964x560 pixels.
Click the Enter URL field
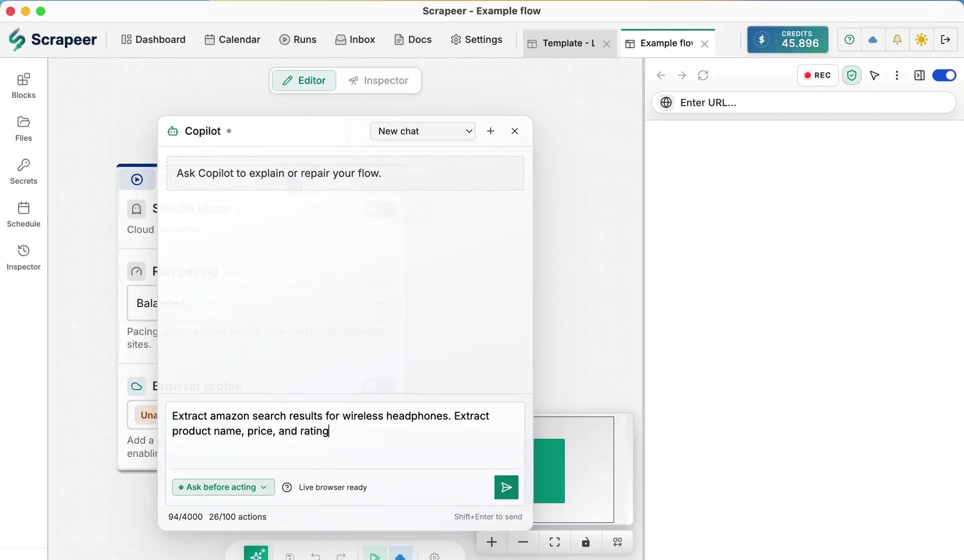coord(803,102)
